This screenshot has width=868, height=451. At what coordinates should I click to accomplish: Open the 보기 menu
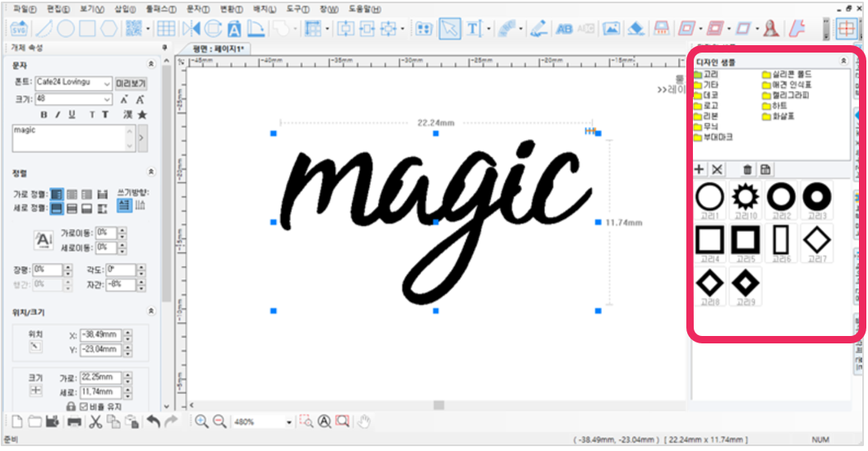(92, 9)
